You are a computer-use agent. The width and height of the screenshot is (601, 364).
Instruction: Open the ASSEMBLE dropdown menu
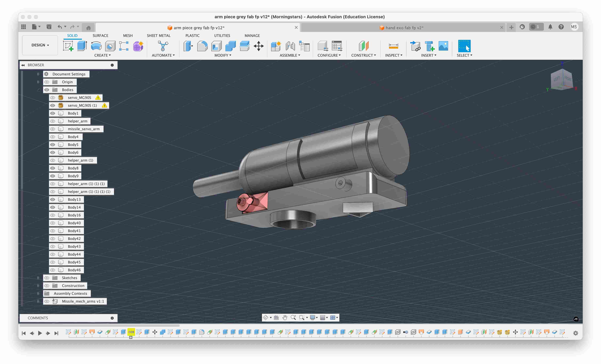[x=290, y=55]
